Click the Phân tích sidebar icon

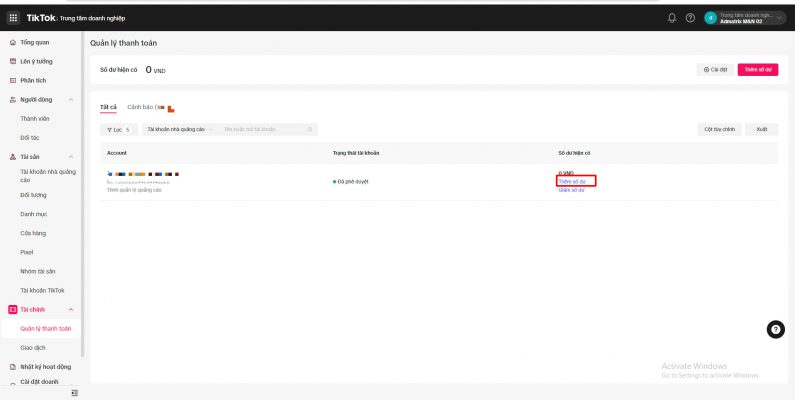[x=12, y=80]
